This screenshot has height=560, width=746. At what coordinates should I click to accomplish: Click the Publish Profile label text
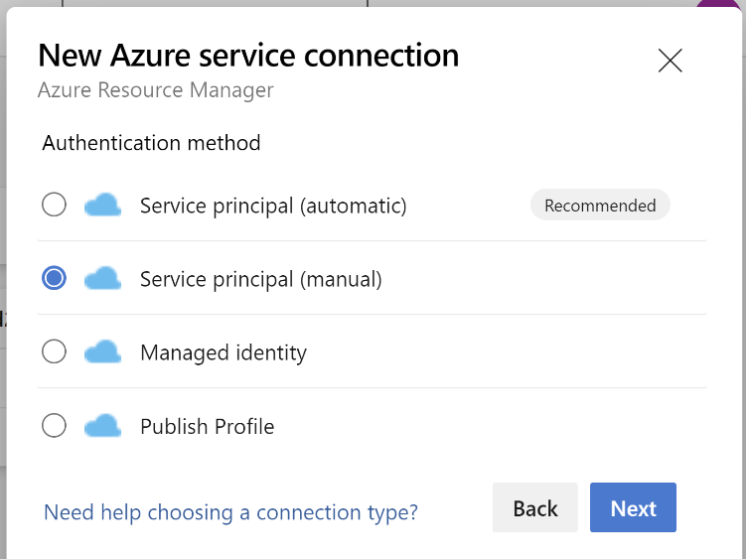click(x=208, y=426)
